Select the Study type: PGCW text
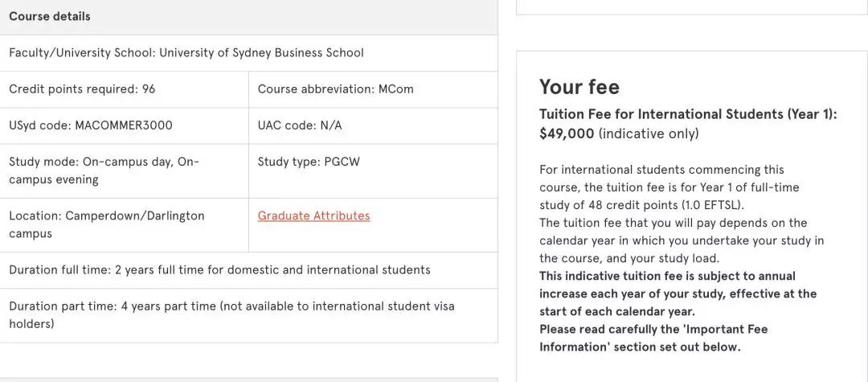The width and height of the screenshot is (868, 382). pos(309,162)
